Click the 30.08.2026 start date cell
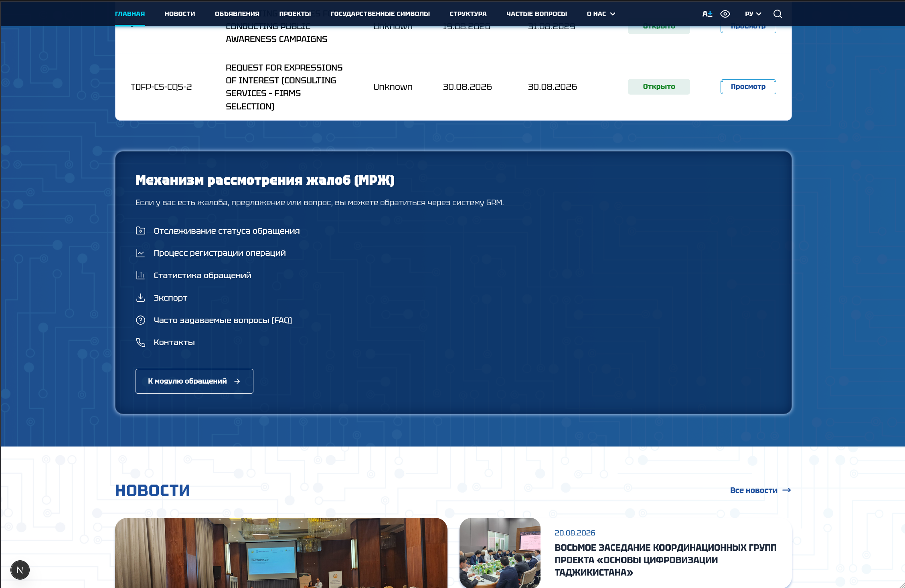Image resolution: width=905 pixels, height=588 pixels. click(x=467, y=87)
